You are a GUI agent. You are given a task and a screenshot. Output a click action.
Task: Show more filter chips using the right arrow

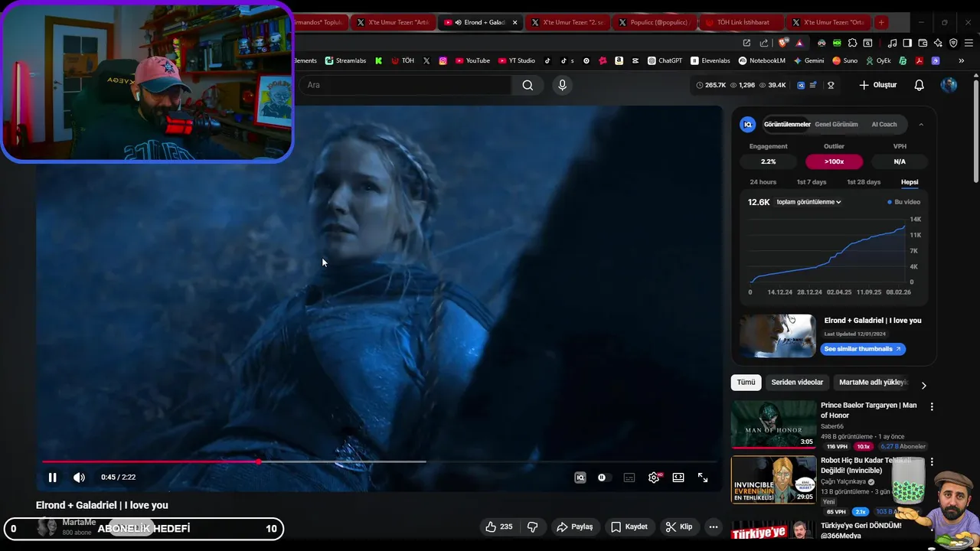coord(923,385)
